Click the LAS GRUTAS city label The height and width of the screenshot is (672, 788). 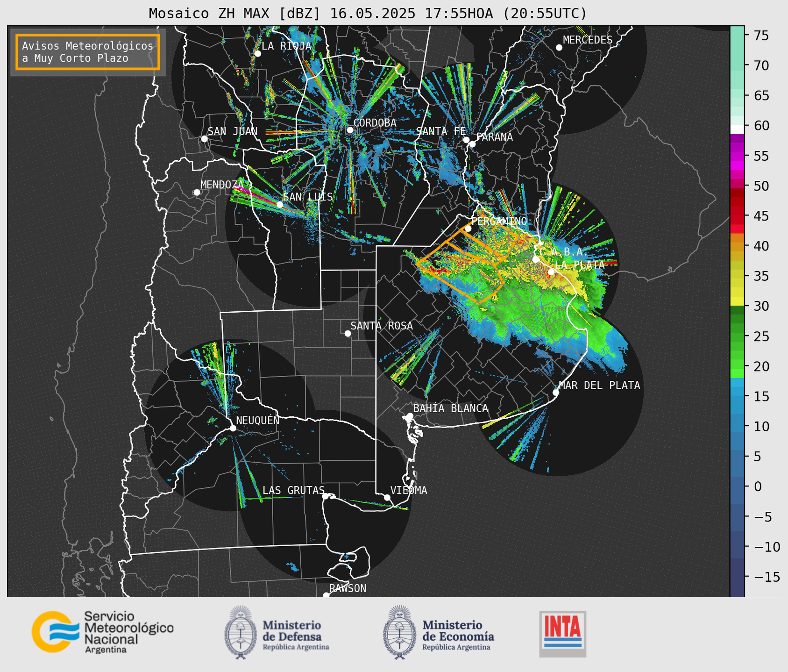293,490
